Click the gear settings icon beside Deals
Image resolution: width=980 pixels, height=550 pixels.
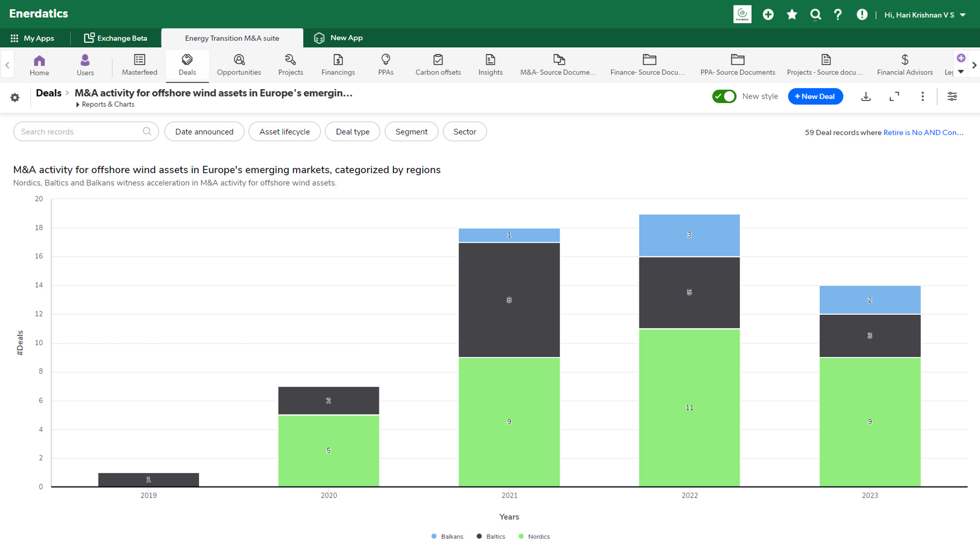(x=15, y=98)
